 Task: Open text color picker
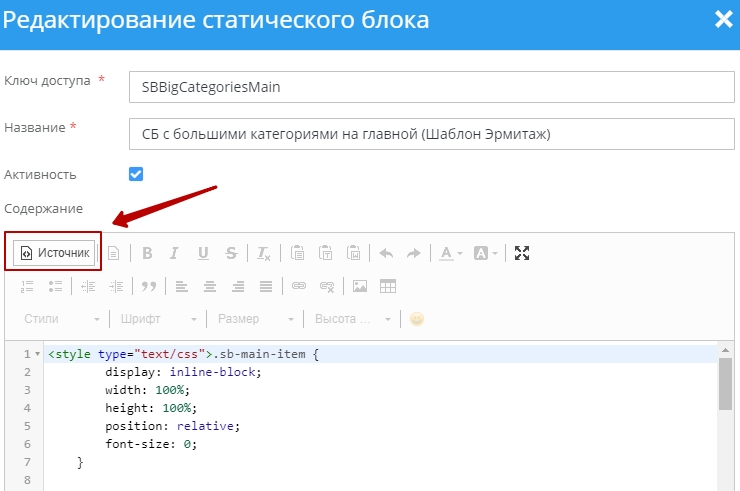click(451, 253)
